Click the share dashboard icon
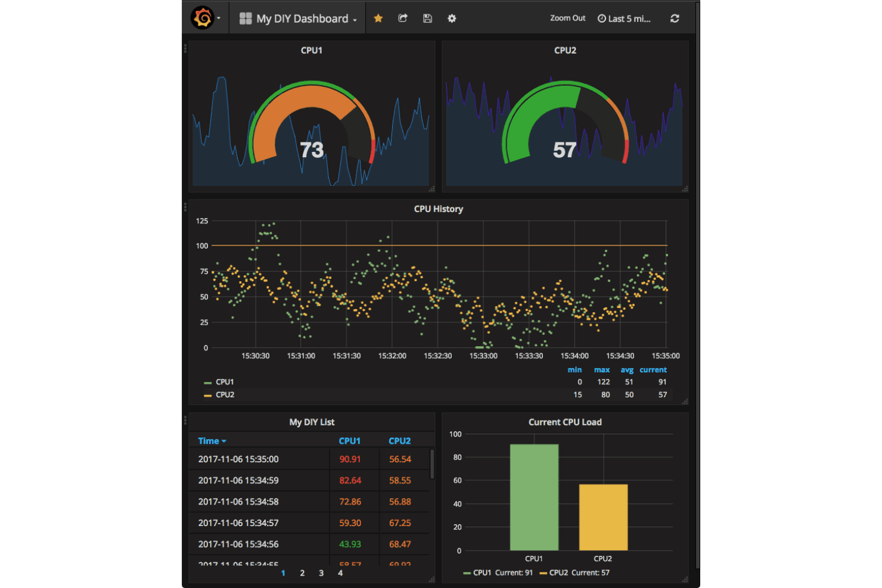This screenshot has height=588, width=882. (x=403, y=18)
